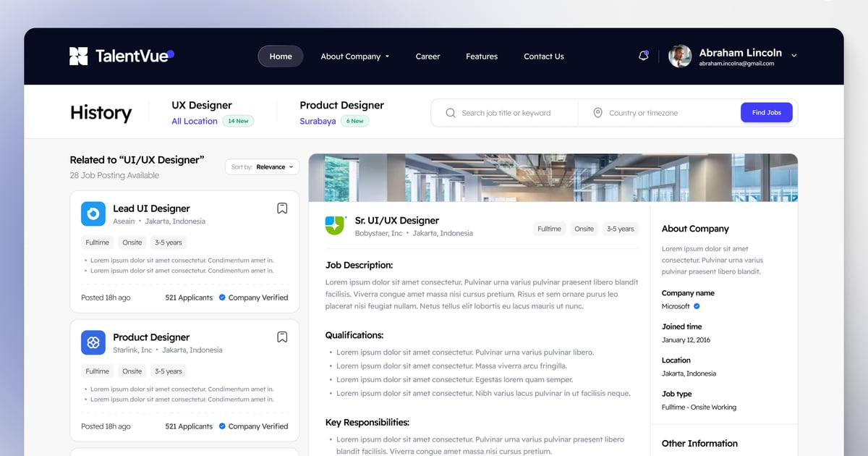Screen dimensions: 868x456
Task: Click the Job Description heading
Action: (x=359, y=266)
